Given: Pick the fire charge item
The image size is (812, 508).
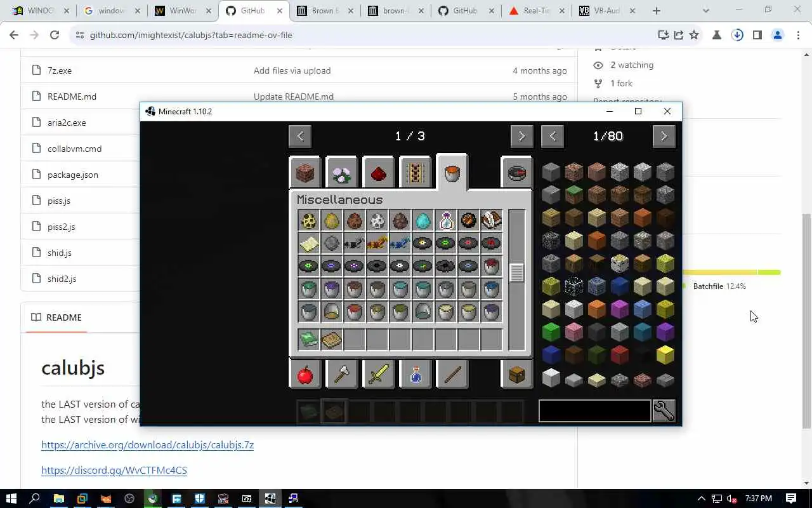Looking at the screenshot, I should tap(469, 220).
